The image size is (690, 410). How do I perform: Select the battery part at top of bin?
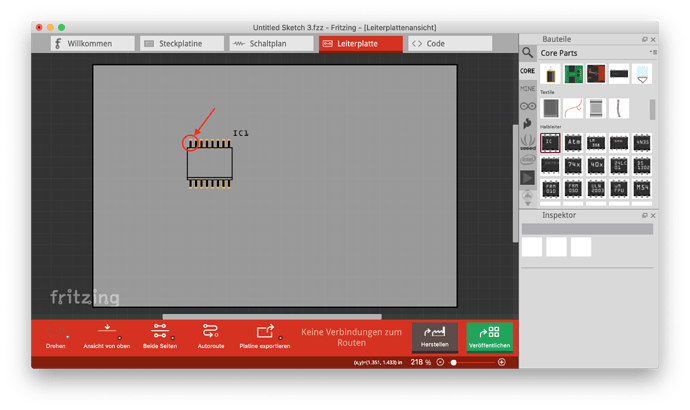(x=550, y=74)
